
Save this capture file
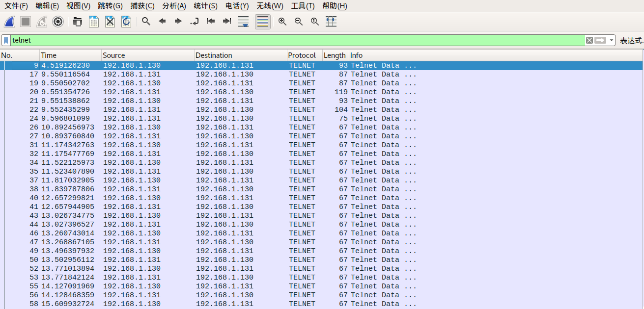(93, 22)
